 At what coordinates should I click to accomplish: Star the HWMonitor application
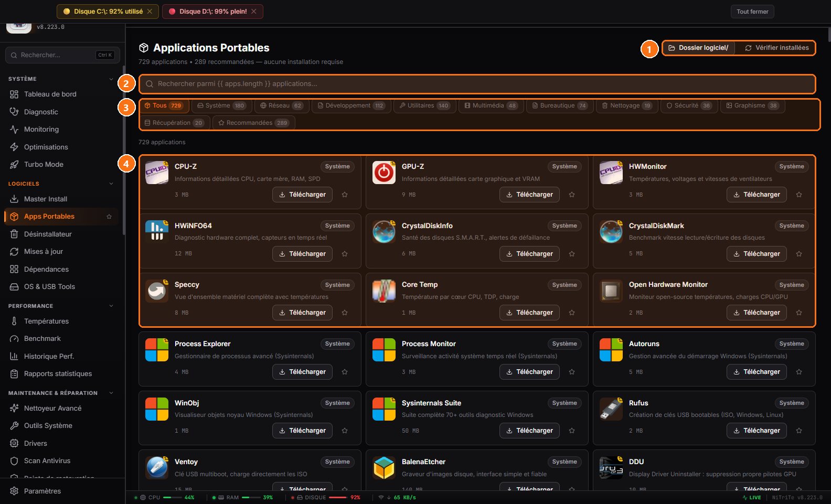pos(799,195)
